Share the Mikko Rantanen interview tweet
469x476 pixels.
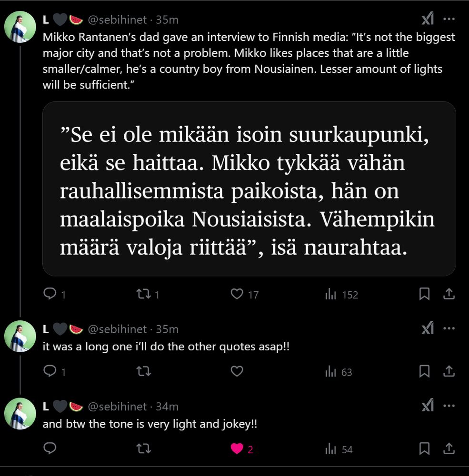pos(449,295)
